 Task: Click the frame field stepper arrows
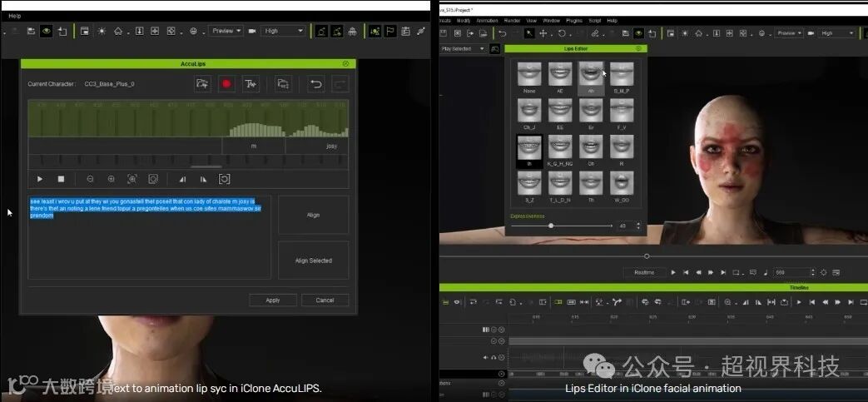812,272
